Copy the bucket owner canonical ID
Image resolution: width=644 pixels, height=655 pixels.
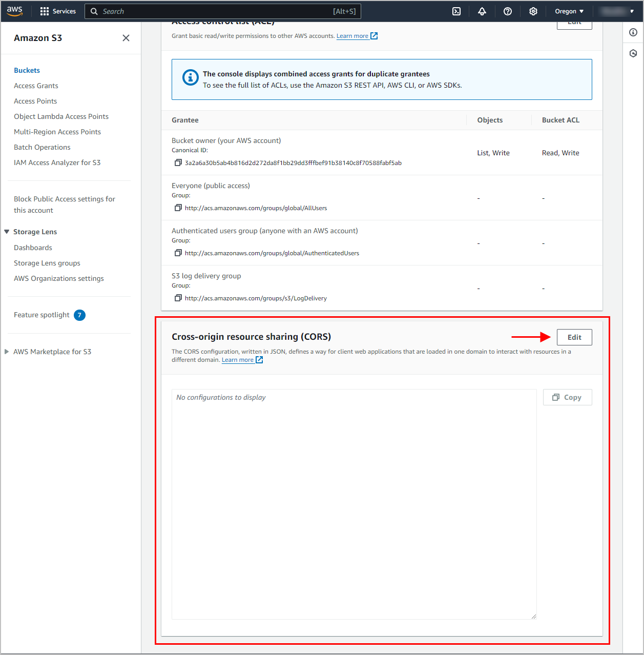[x=178, y=162]
